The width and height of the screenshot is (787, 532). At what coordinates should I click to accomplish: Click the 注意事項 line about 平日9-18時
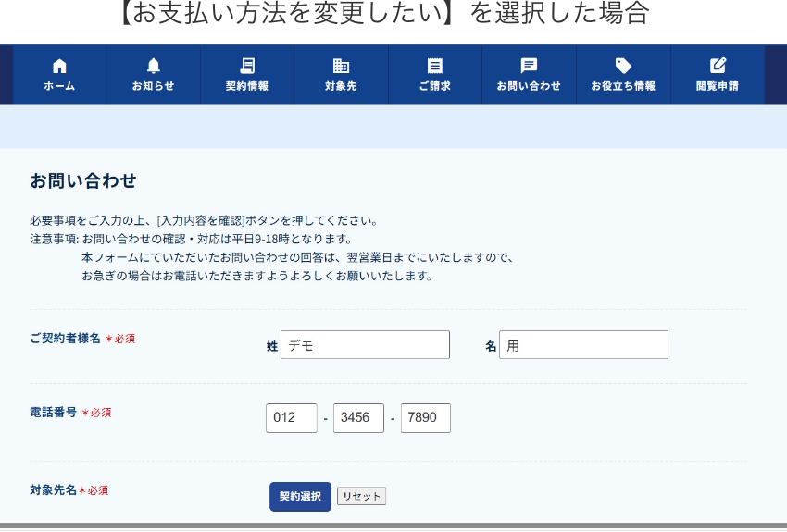click(x=192, y=239)
